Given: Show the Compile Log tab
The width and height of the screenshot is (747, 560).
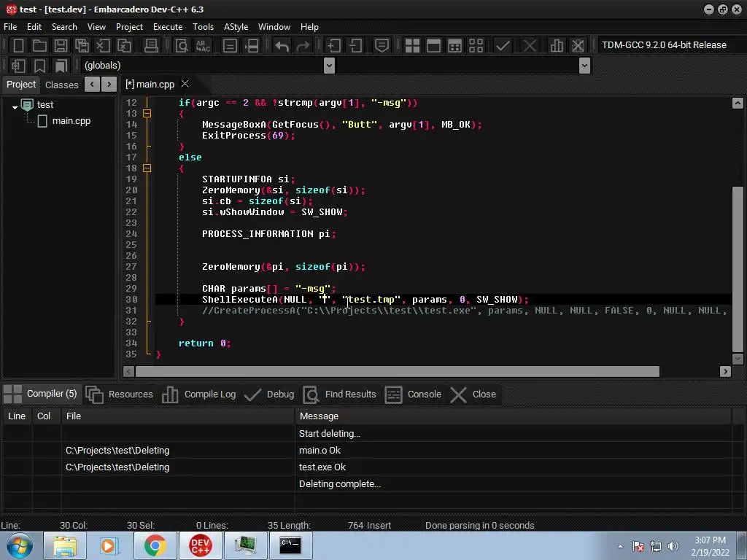Looking at the screenshot, I should point(198,394).
